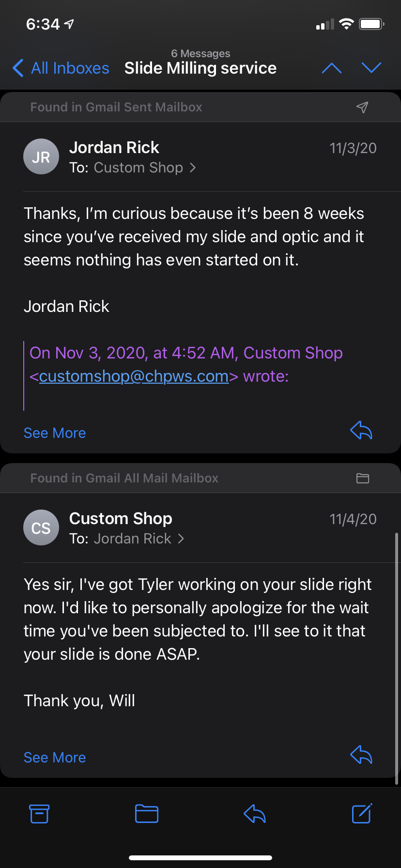Tap the scrollbar beside Custom Shop's message
The width and height of the screenshot is (401, 868).
click(x=397, y=654)
